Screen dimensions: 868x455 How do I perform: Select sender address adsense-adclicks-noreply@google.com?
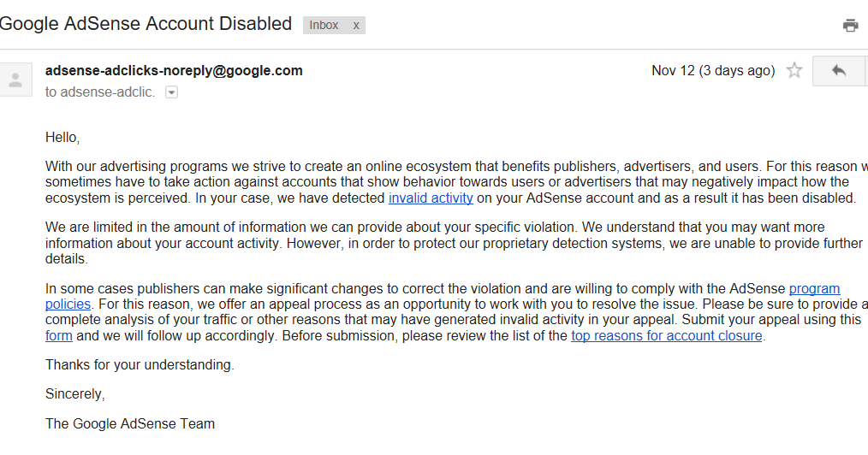174,71
